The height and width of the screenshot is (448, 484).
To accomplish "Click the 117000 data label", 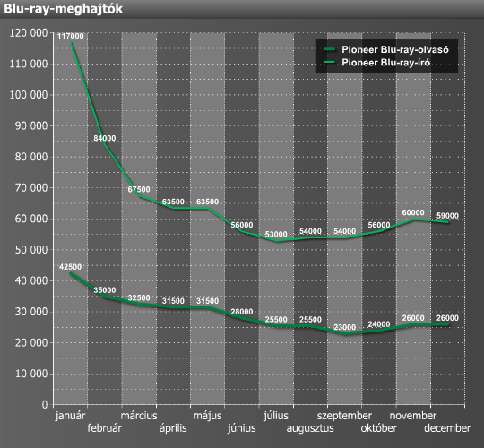I will [71, 36].
